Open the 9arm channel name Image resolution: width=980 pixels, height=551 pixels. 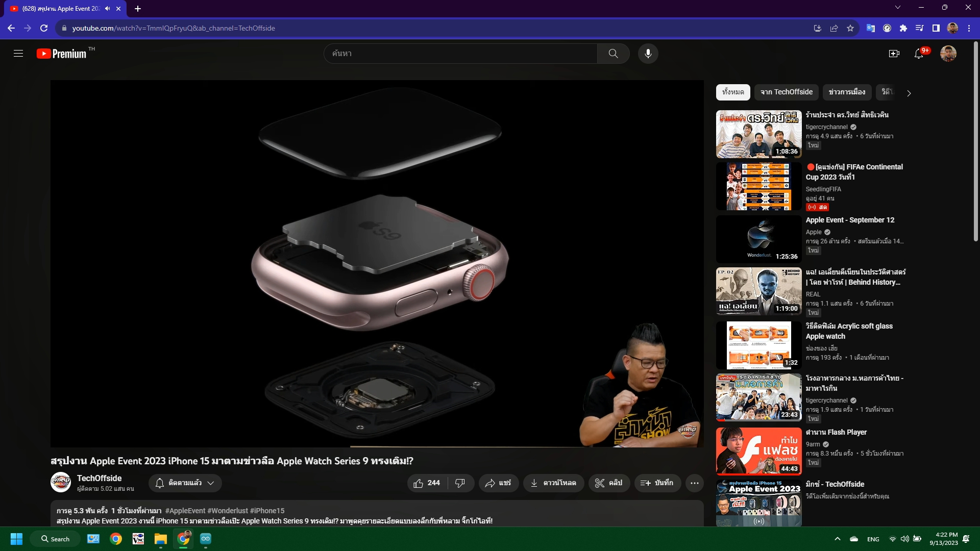(x=813, y=444)
